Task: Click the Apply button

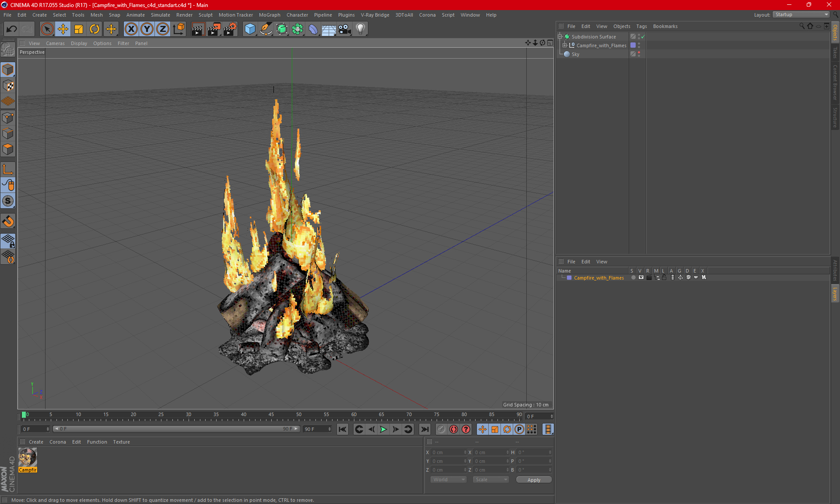Action: point(533,480)
